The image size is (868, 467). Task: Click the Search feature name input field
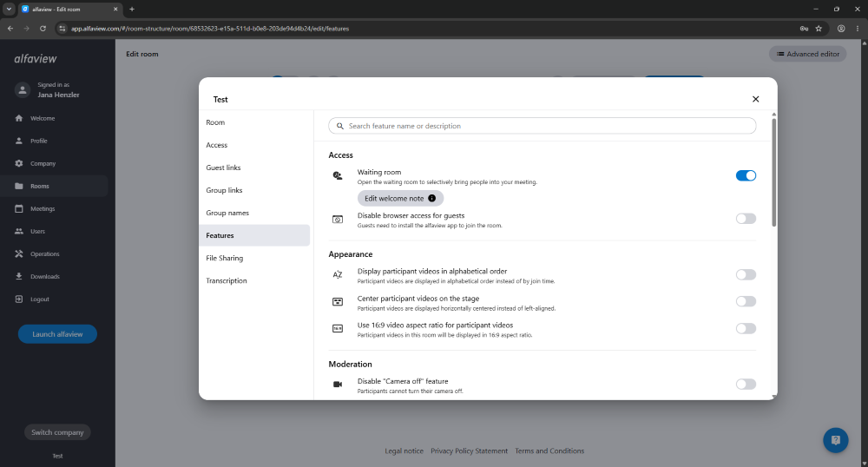542,126
